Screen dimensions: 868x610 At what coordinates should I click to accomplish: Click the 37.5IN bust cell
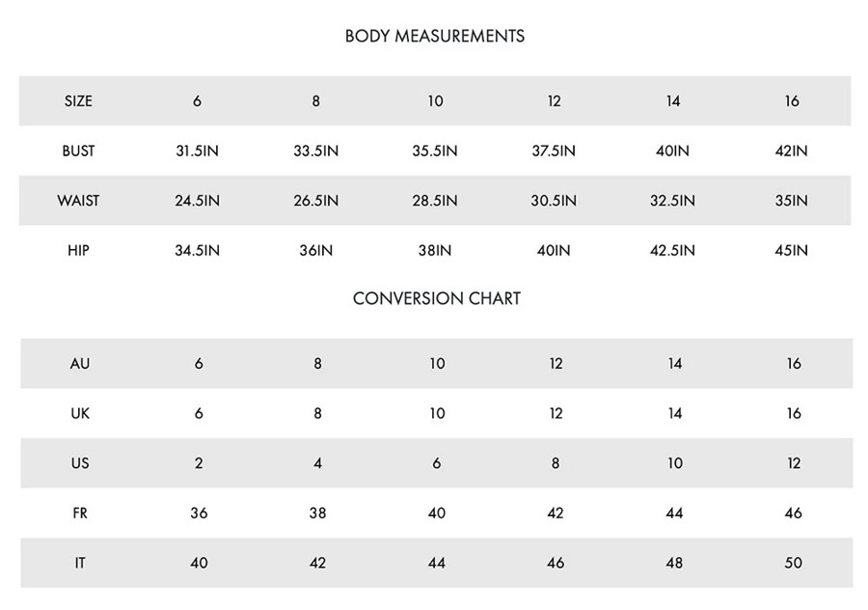pos(554,151)
